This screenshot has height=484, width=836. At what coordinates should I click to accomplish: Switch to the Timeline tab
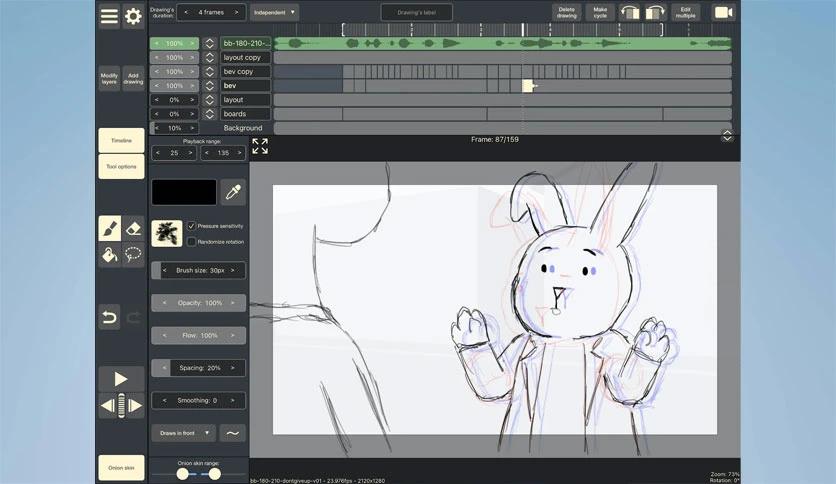pyautogui.click(x=121, y=141)
